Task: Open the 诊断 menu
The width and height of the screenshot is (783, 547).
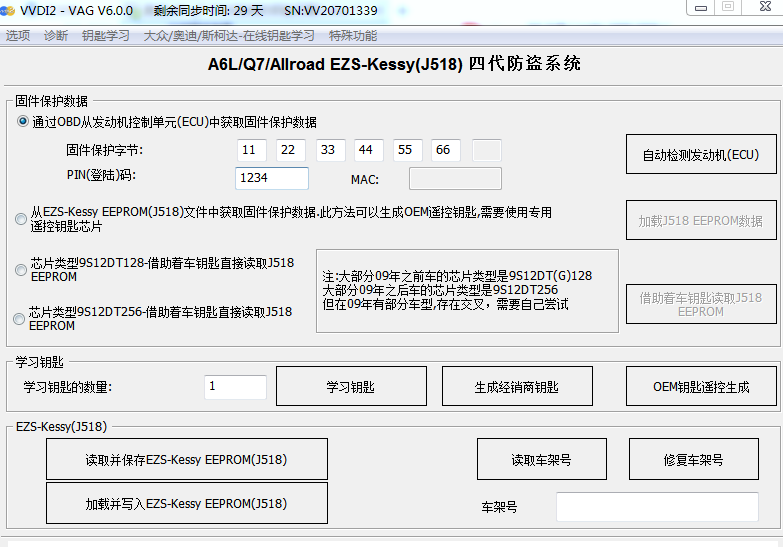Action: pos(56,36)
